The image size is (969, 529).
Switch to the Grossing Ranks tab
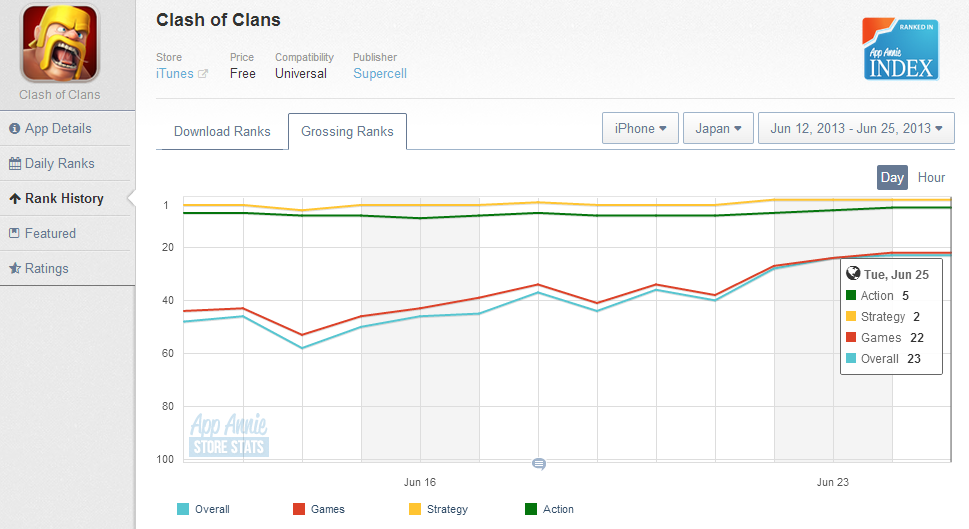tap(347, 132)
